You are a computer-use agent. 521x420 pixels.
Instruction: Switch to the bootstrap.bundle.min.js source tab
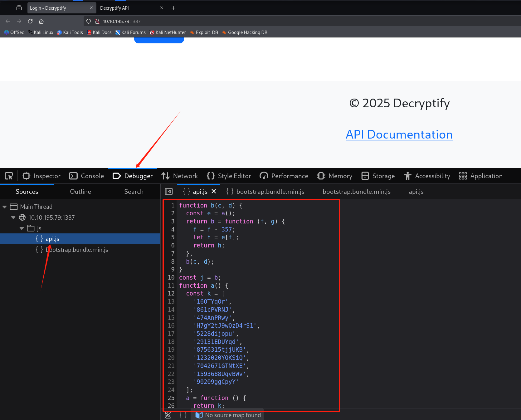click(x=270, y=191)
